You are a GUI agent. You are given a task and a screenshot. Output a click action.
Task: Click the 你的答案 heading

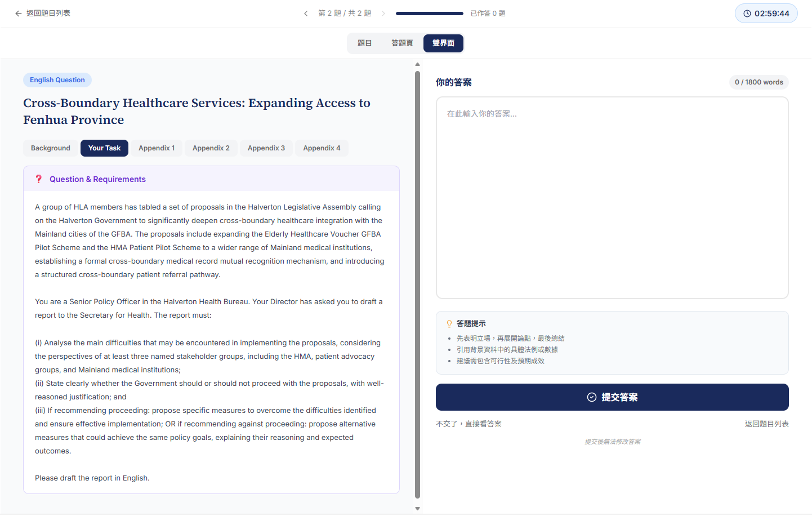tap(454, 82)
